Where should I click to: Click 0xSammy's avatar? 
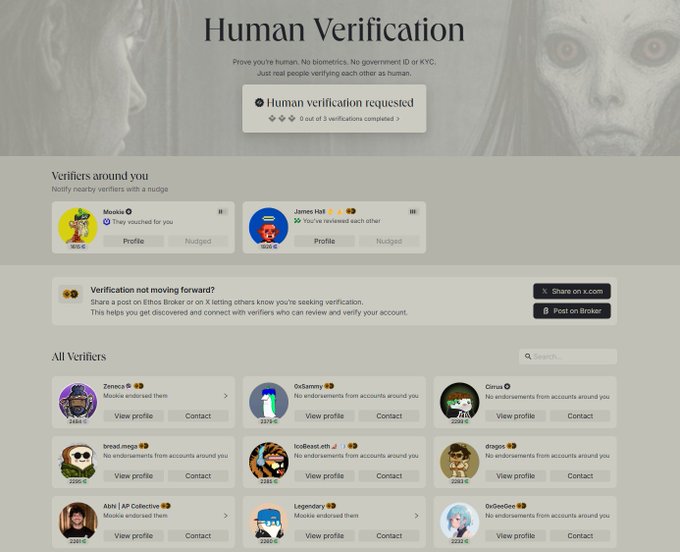268,402
